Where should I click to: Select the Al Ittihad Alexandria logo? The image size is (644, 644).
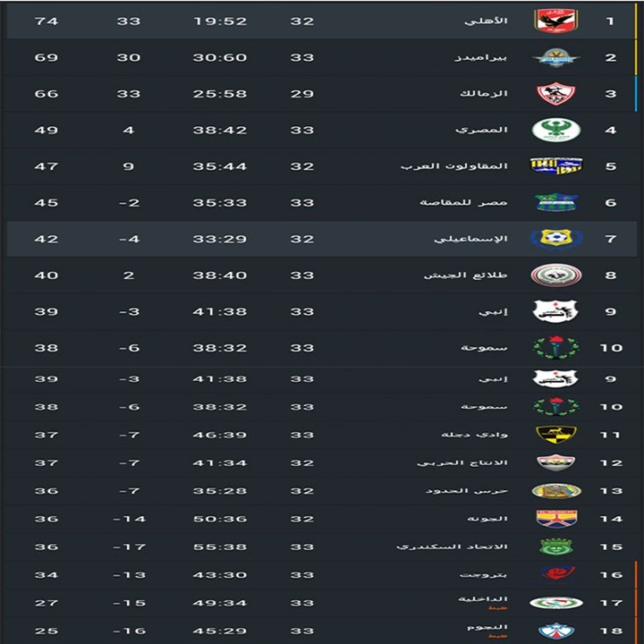[555, 547]
